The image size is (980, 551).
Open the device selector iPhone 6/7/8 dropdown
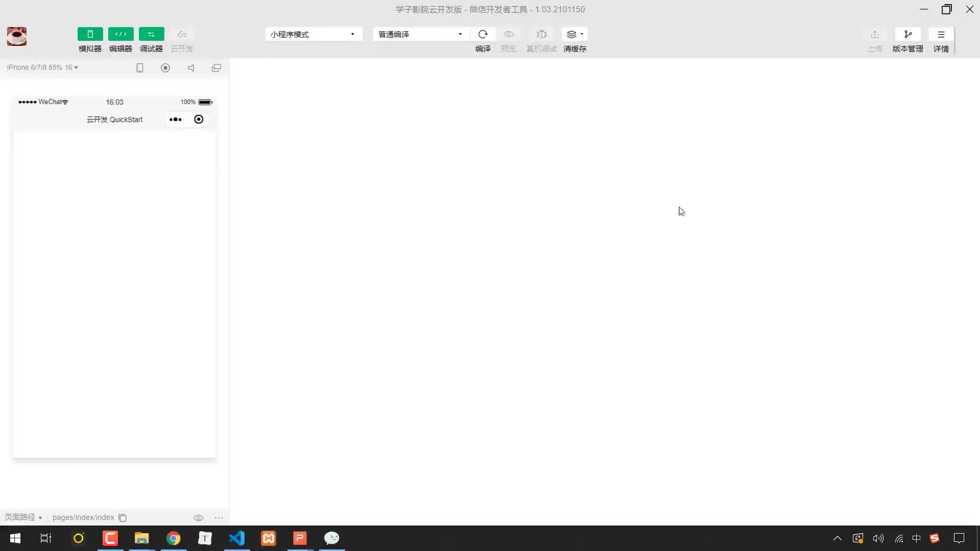tap(42, 67)
